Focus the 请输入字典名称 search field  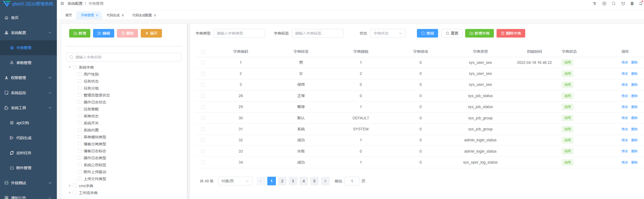[x=124, y=57]
